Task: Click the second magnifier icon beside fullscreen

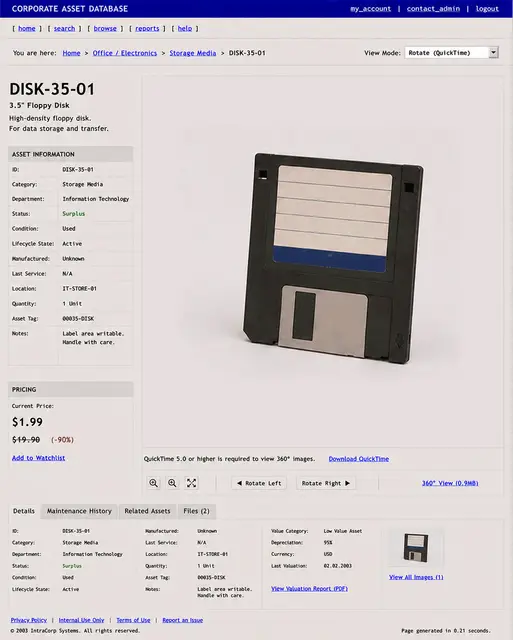Action: 172,483
